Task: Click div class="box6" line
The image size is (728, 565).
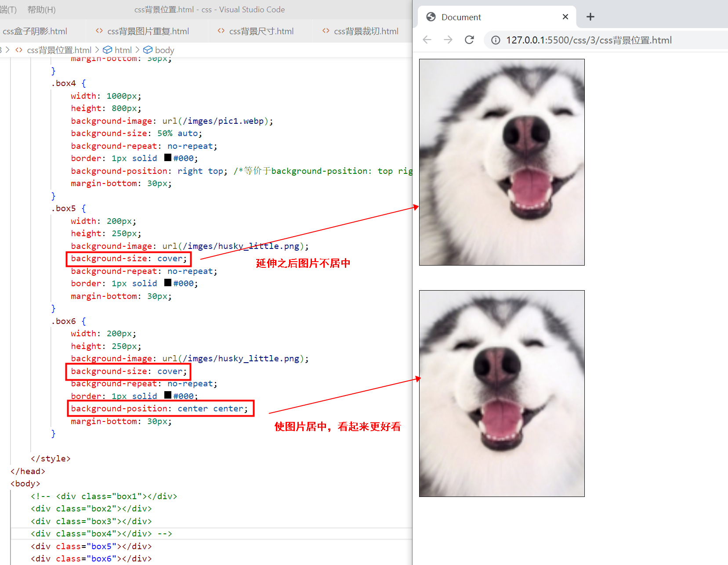Action: coord(91,559)
